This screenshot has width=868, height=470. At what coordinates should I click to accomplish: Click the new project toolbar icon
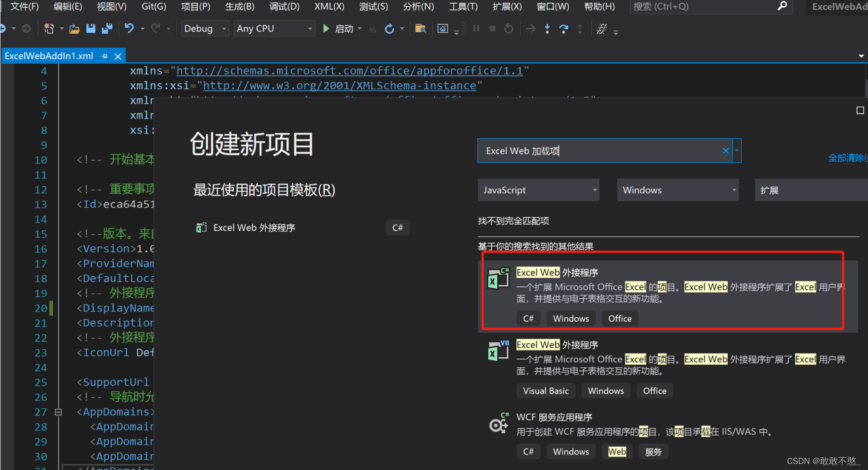tap(49, 29)
